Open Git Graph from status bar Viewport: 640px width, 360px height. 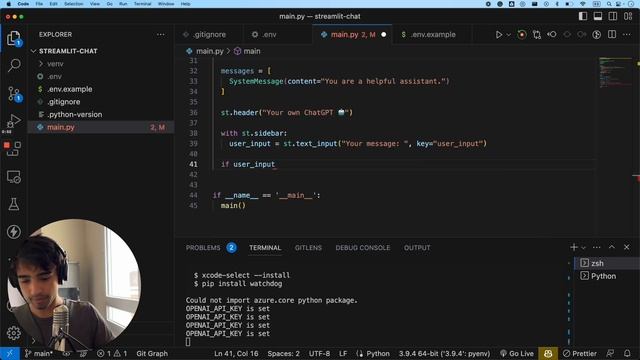coord(152,353)
